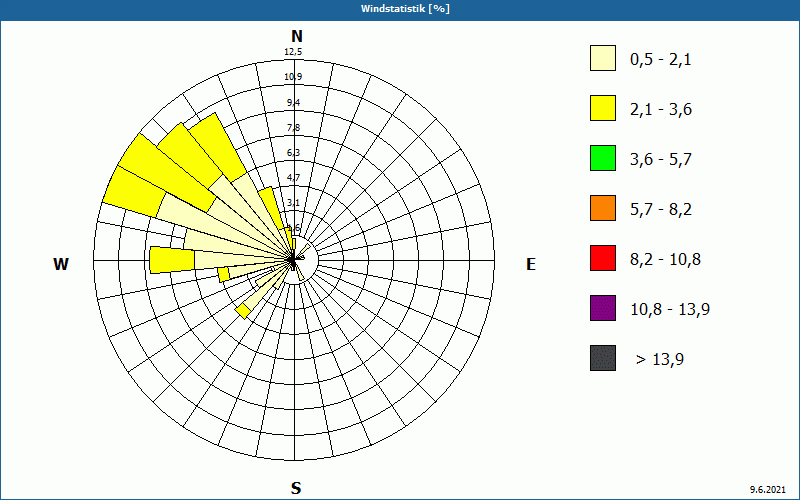The width and height of the screenshot is (800, 500).
Task: Click the 3,1 ring scale value
Action: coord(293,203)
